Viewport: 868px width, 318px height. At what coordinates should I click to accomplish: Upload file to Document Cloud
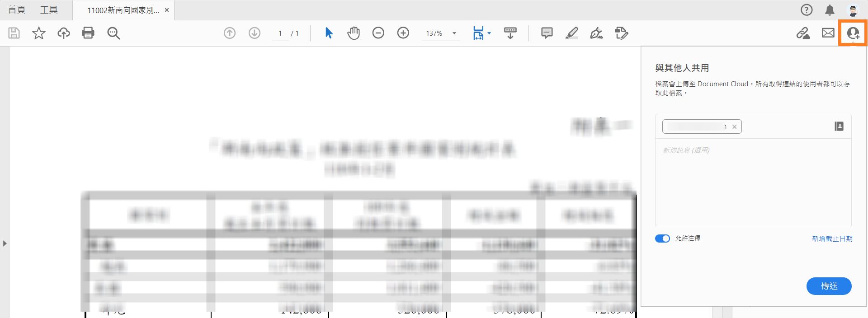pos(64,33)
